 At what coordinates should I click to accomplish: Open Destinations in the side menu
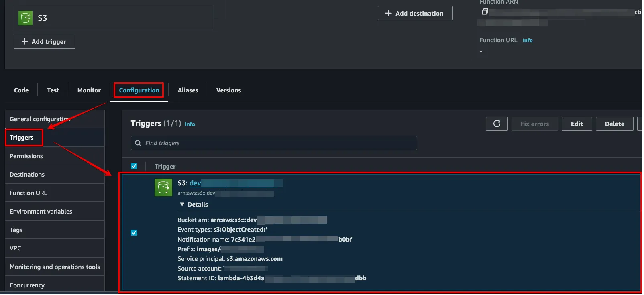pyautogui.click(x=55, y=175)
